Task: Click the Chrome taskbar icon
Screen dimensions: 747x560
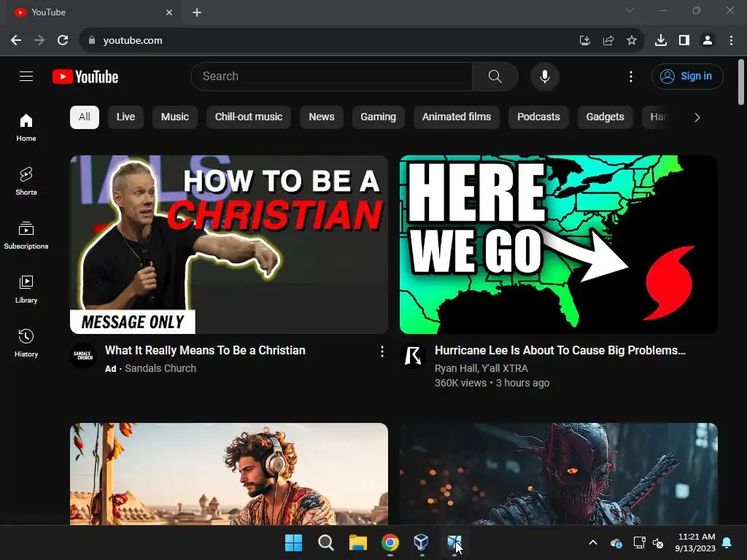Action: [x=390, y=542]
